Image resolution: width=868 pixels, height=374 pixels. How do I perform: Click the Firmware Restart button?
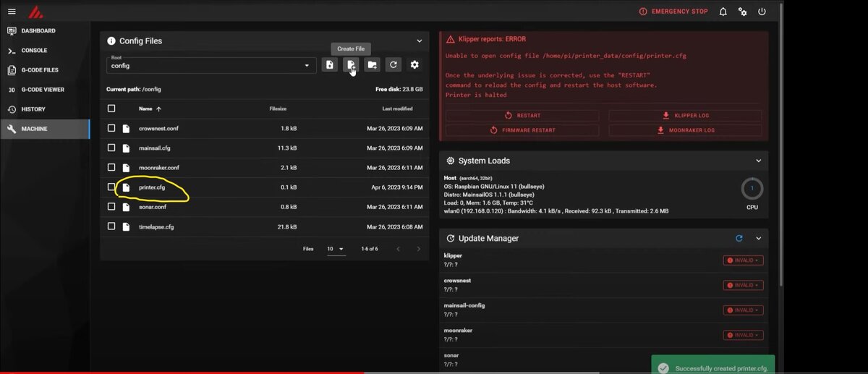click(x=522, y=130)
